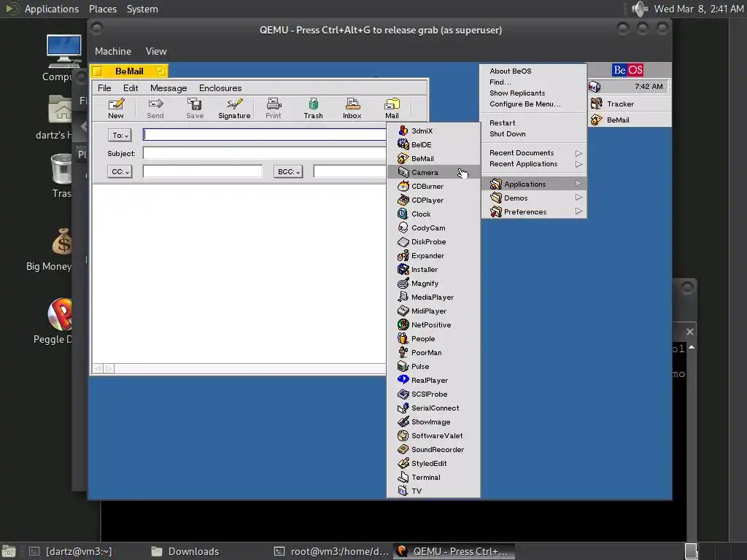The image size is (747, 560).
Task: Click the BeMail window close box
Action: [97, 71]
